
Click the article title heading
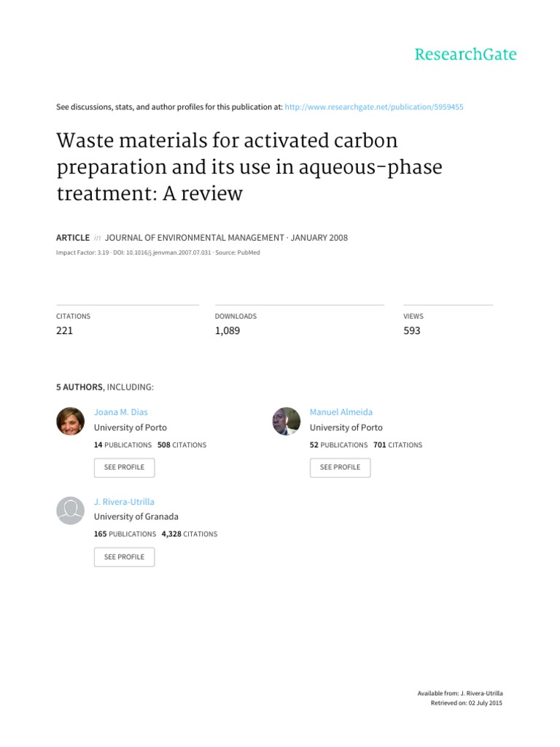pyautogui.click(x=249, y=167)
